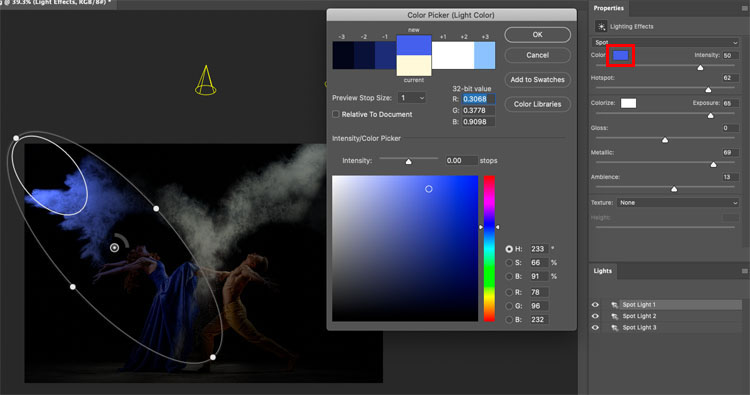Select the R red radio button
The width and height of the screenshot is (750, 395).
click(x=509, y=292)
